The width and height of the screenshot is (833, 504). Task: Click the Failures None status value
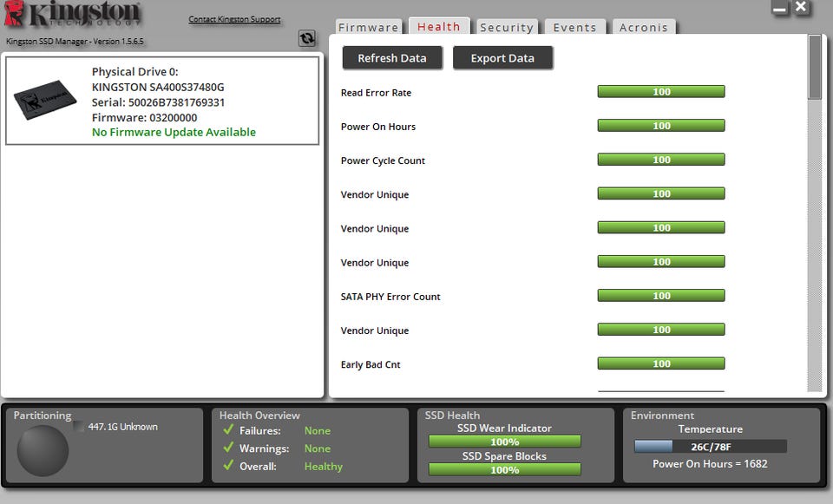[x=318, y=431]
